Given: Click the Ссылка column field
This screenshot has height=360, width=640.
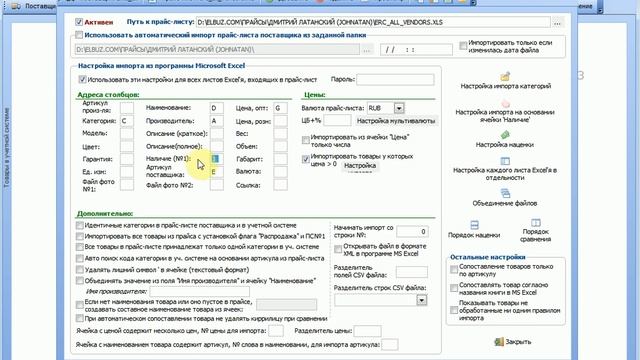Looking at the screenshot, I should (280, 185).
